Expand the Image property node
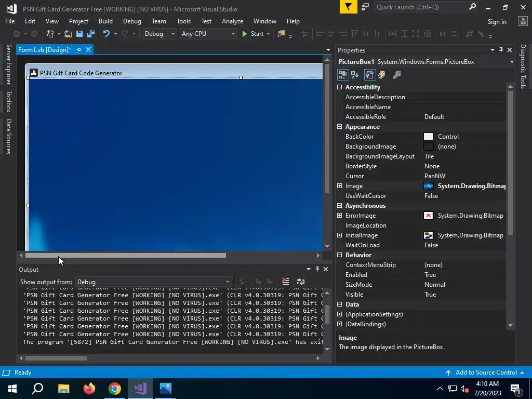Image resolution: width=532 pixels, height=399 pixels. pyautogui.click(x=339, y=186)
